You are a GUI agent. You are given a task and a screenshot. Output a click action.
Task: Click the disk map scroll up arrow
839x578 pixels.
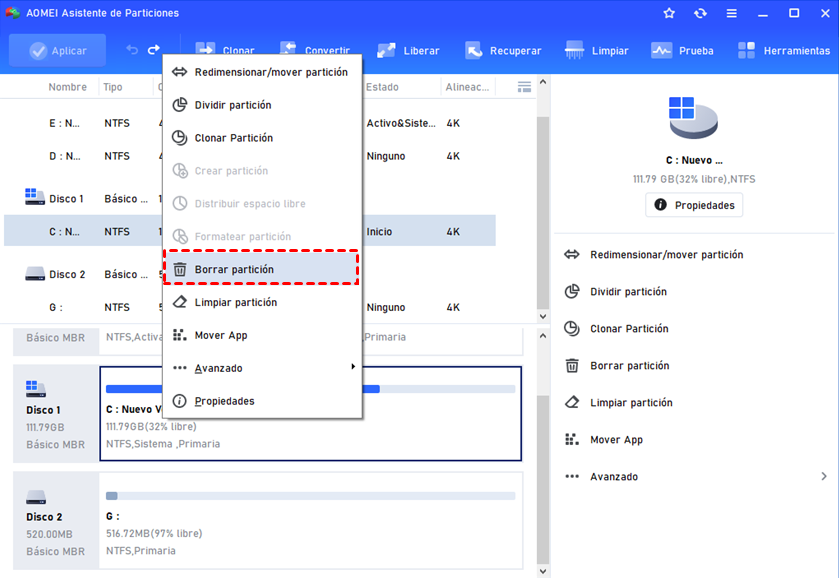(543, 336)
